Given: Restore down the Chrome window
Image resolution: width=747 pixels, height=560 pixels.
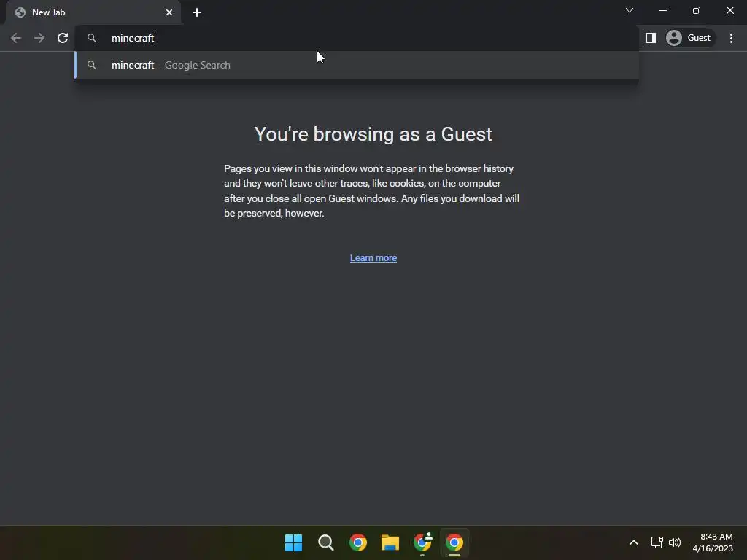Looking at the screenshot, I should pos(697,10).
